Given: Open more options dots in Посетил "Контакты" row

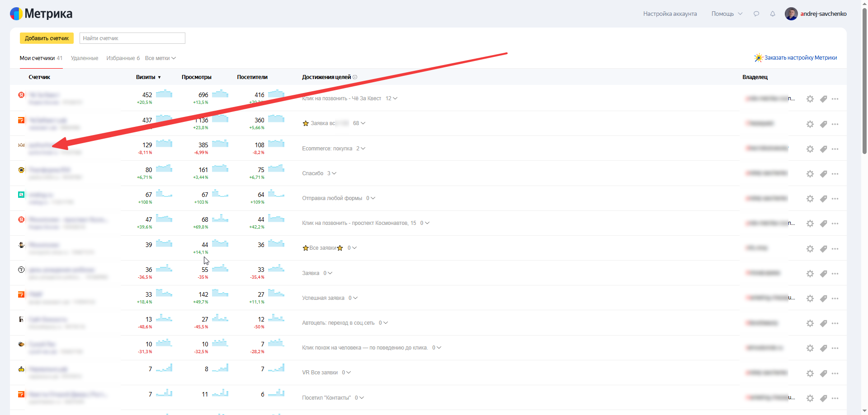Looking at the screenshot, I should 835,398.
